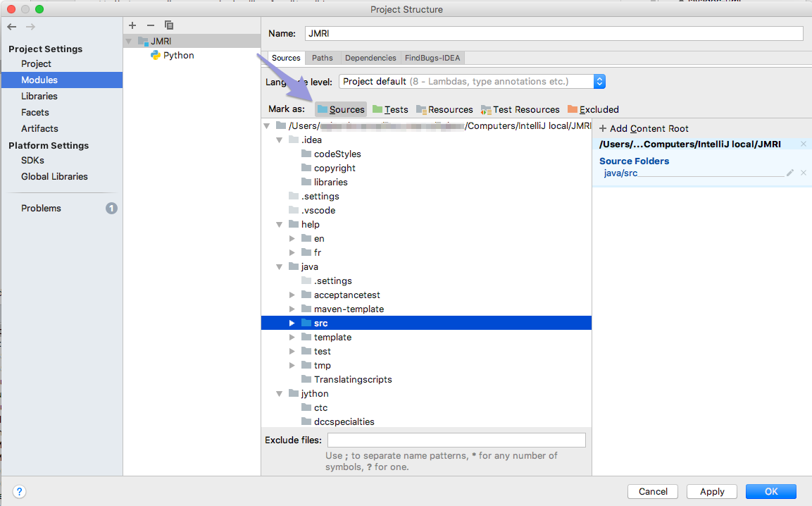Click inside the Exclude files field
The image size is (812, 506).
pyautogui.click(x=456, y=440)
